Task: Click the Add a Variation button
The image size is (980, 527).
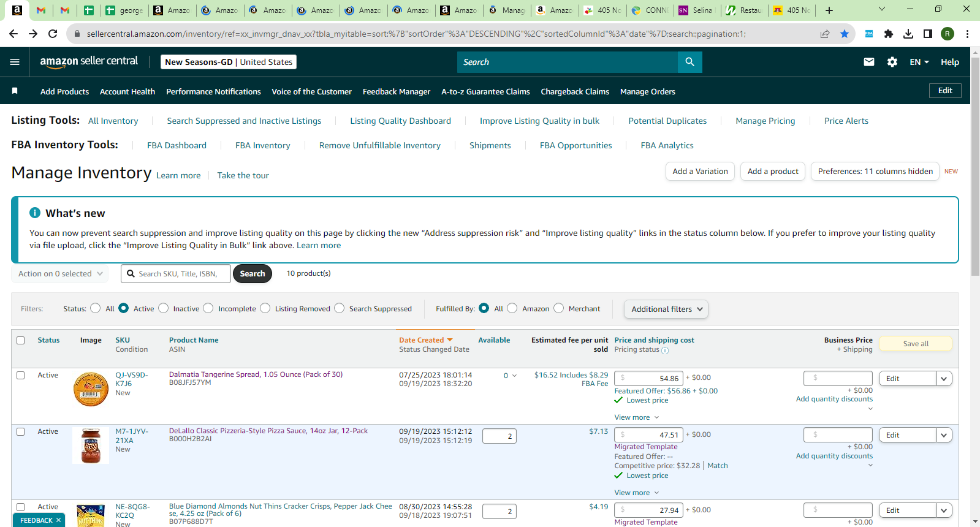Action: (700, 172)
